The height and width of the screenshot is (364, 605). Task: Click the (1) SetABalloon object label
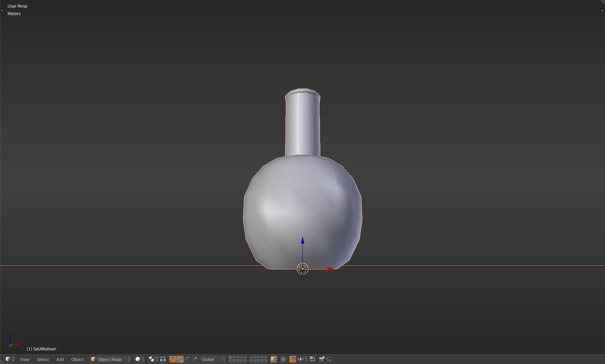[41, 349]
